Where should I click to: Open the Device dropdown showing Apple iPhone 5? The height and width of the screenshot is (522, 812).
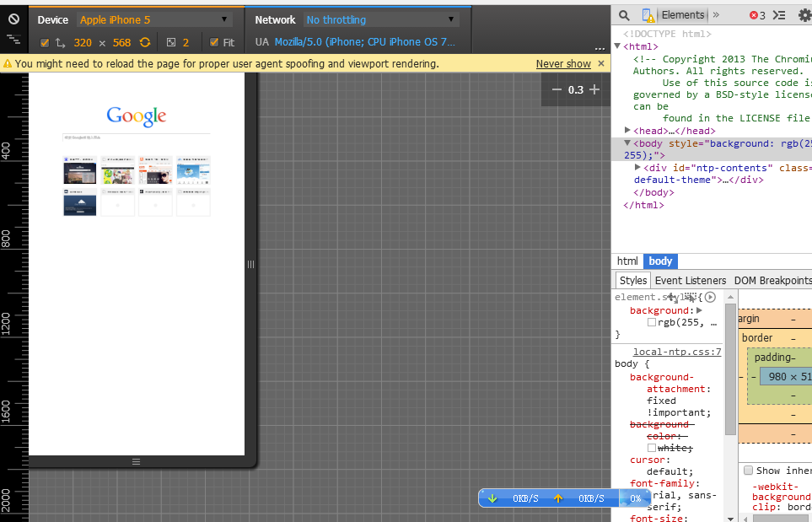(x=154, y=19)
